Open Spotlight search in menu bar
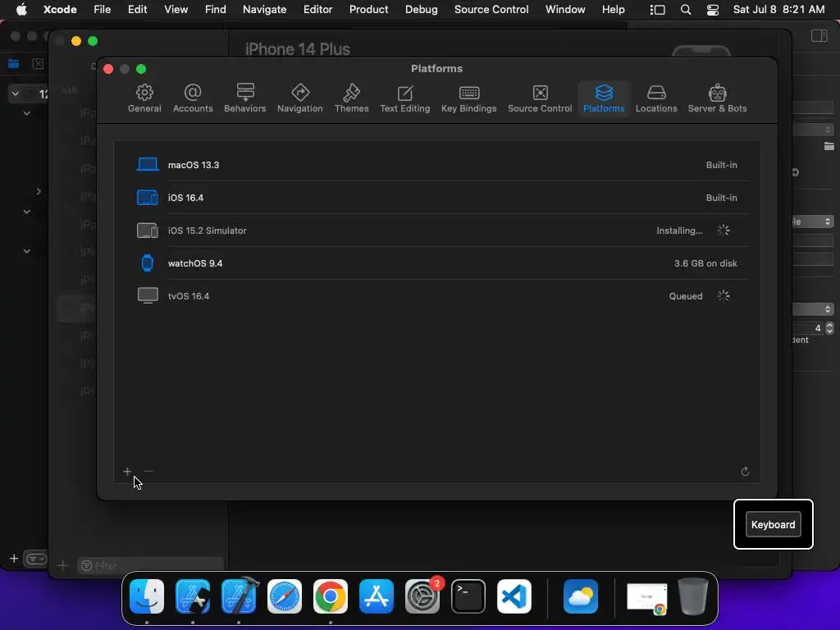 pyautogui.click(x=685, y=10)
